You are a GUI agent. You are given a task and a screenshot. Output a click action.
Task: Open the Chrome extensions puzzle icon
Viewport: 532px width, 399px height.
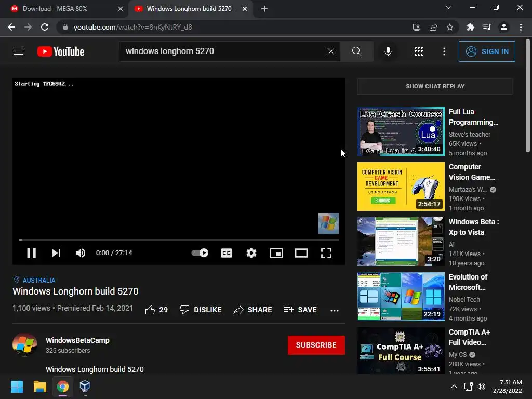pyautogui.click(x=470, y=27)
